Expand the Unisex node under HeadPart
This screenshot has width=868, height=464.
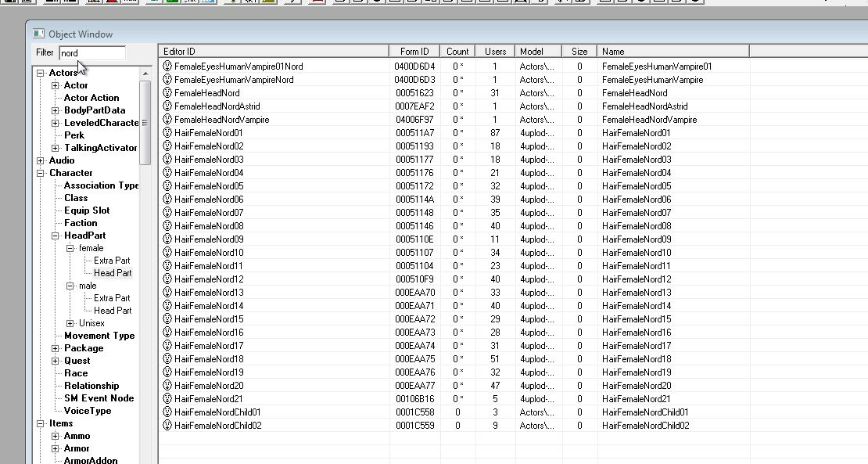(70, 323)
